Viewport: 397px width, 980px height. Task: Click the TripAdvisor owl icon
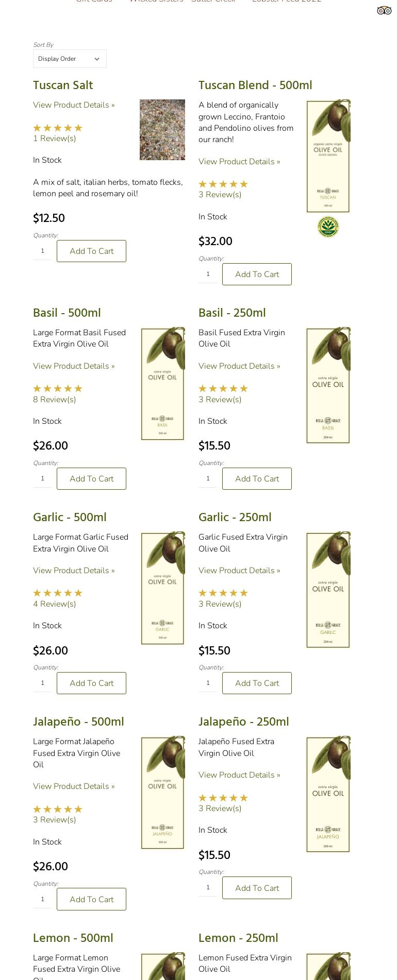point(384,10)
